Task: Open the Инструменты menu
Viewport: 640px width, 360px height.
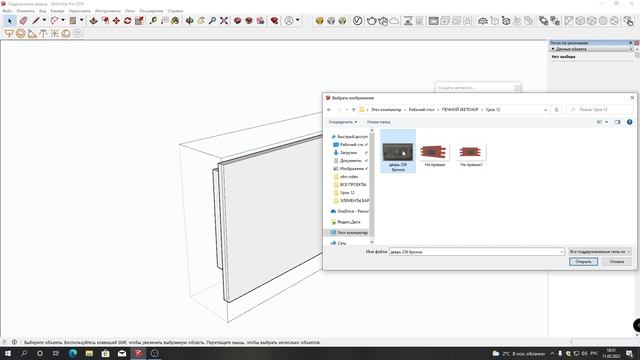Action: [108, 11]
